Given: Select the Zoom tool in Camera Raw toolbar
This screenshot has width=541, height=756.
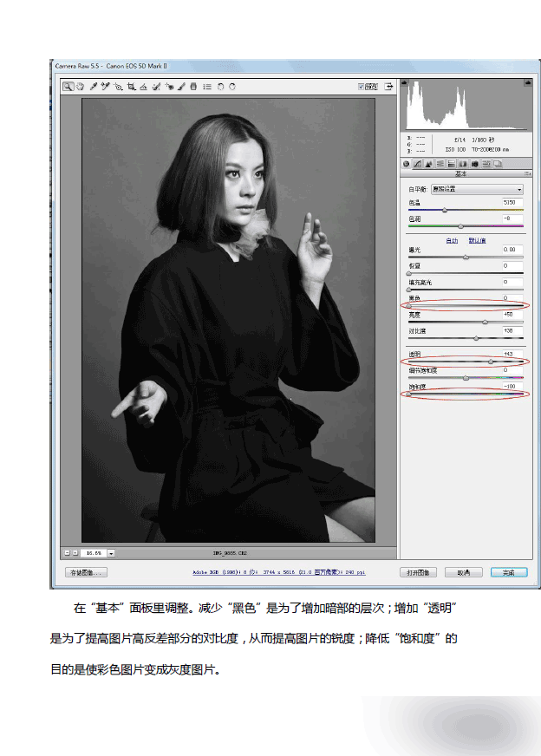Looking at the screenshot, I should coord(68,87).
